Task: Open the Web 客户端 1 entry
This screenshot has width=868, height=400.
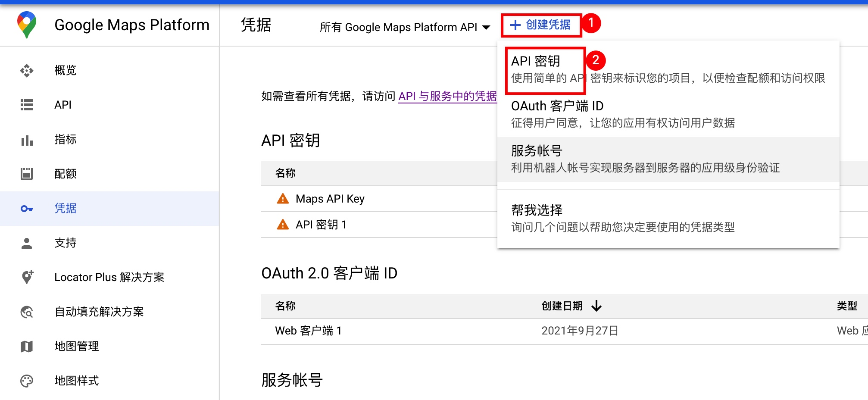Action: 309,331
